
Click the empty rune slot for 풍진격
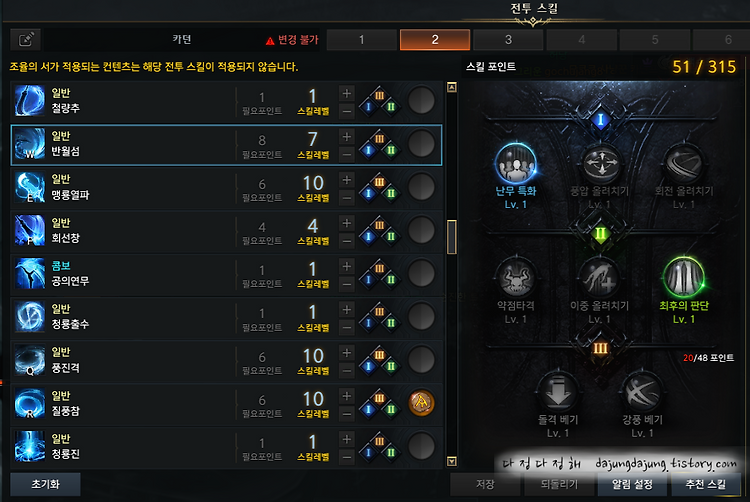(421, 360)
